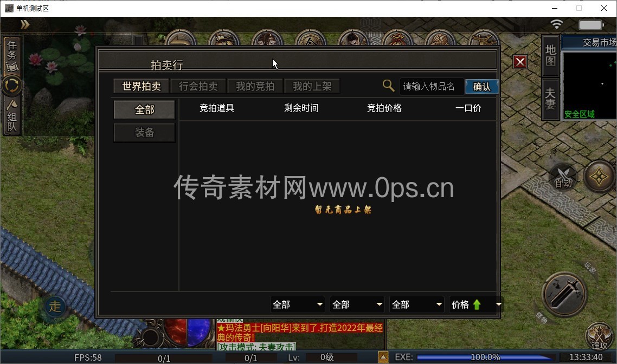Expand the double-chevron arrow at top left

click(x=24, y=24)
